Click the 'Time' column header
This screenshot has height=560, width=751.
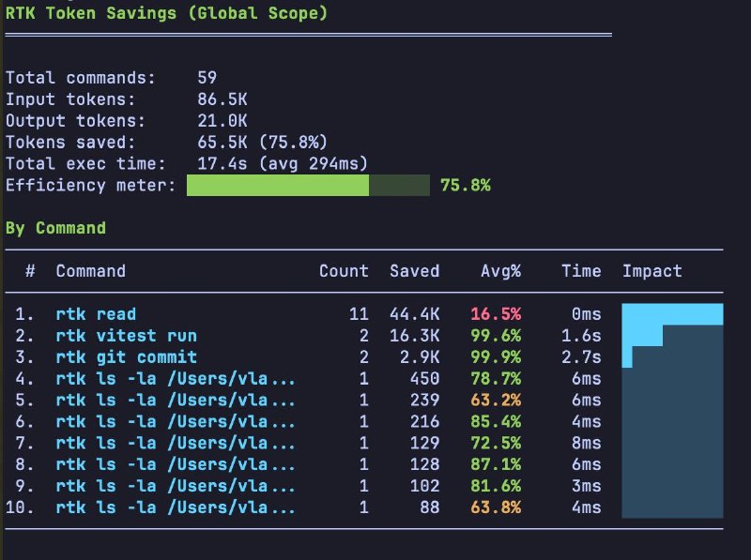pyautogui.click(x=581, y=271)
